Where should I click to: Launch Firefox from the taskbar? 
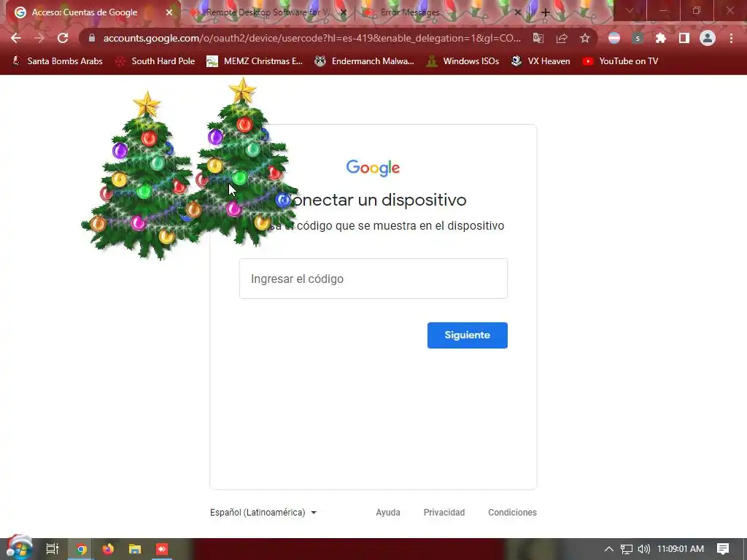coord(108,549)
